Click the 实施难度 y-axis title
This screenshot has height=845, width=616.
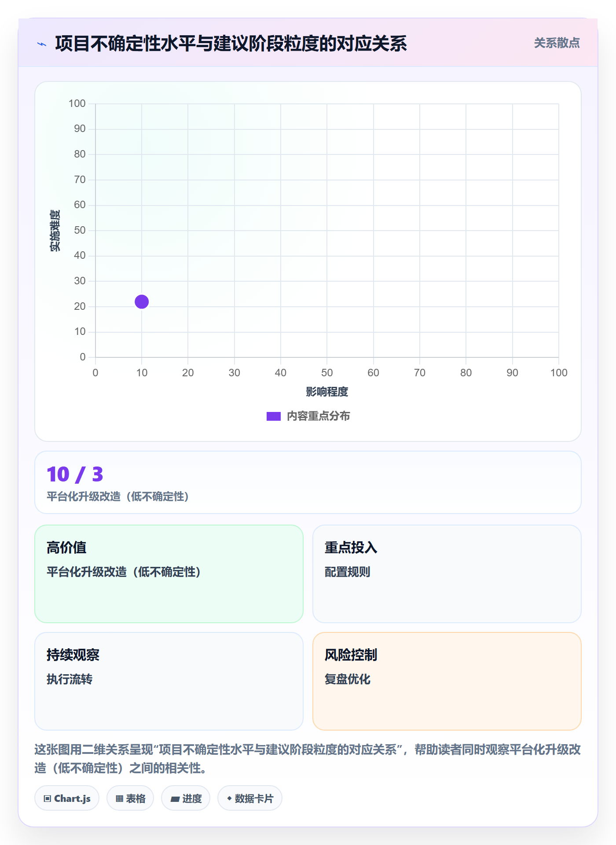click(x=55, y=231)
